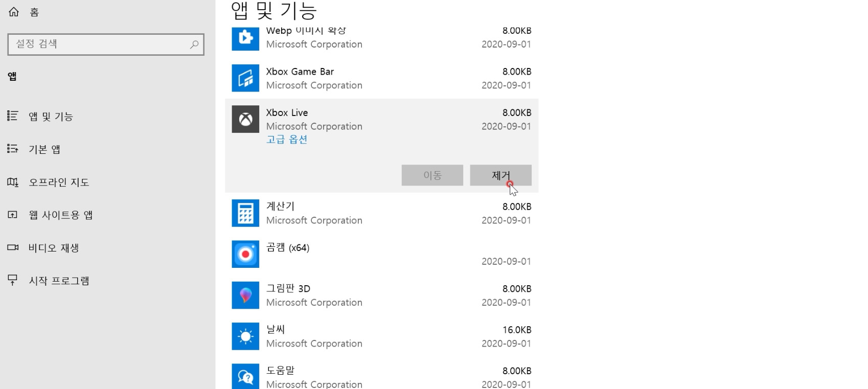Screen dimensions: 868x389
Task: Click the 이동 button for Xbox Live
Action: [432, 175]
